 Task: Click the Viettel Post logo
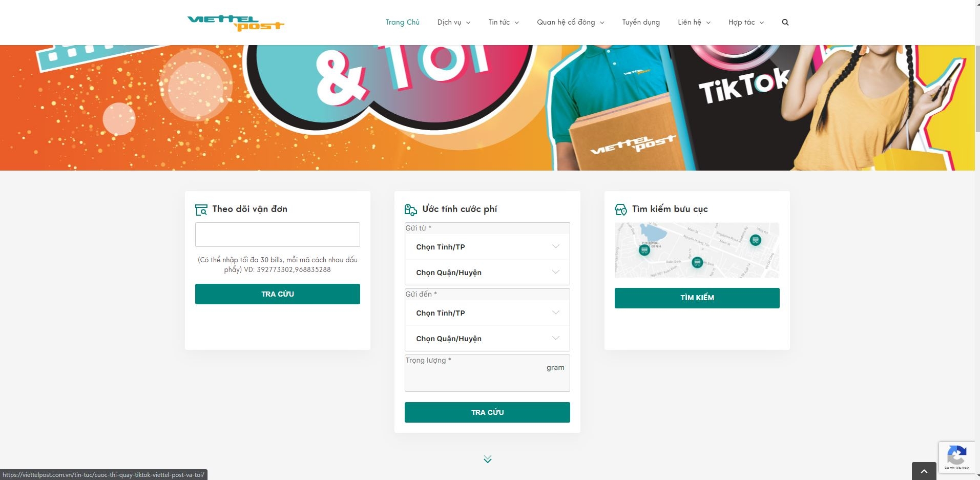[x=236, y=23]
